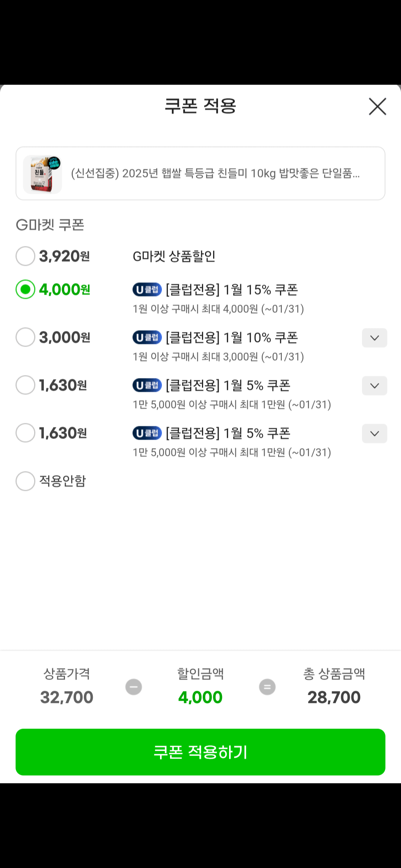Viewport: 401px width, 868px height.
Task: Choose the second 1,630원 5% coupon radio
Action: point(25,433)
